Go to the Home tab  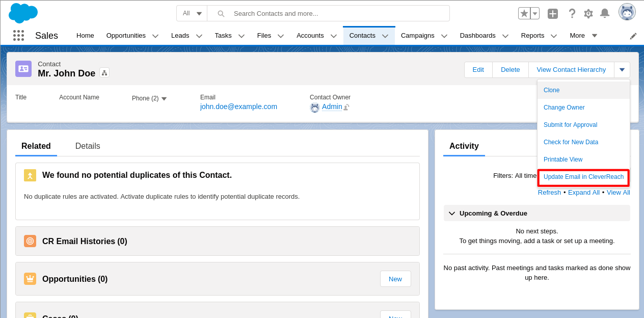[x=85, y=35]
